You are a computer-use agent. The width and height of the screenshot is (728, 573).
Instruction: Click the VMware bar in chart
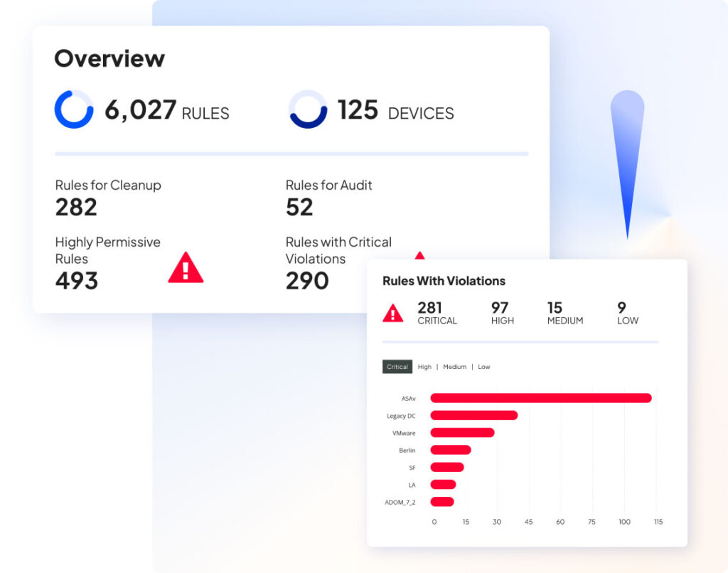pos(462,432)
